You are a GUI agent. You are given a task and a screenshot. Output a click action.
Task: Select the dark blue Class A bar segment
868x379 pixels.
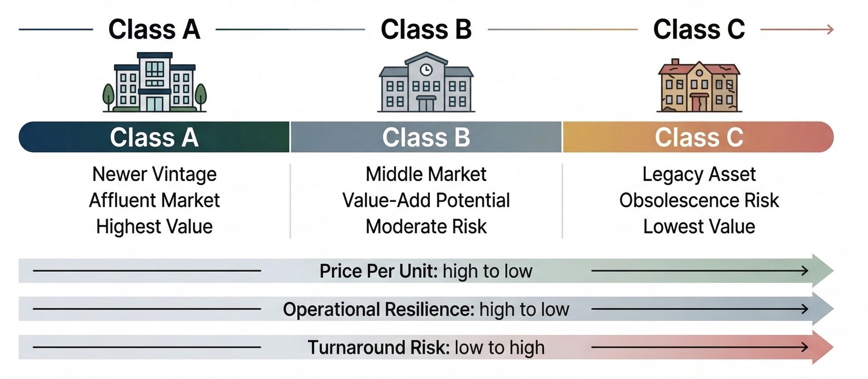click(x=154, y=137)
